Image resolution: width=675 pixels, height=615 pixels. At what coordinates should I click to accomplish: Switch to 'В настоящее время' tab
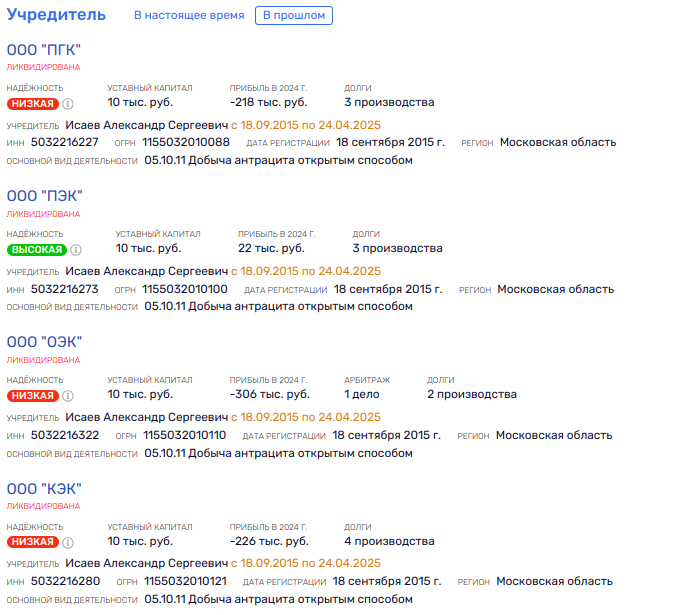tap(189, 15)
